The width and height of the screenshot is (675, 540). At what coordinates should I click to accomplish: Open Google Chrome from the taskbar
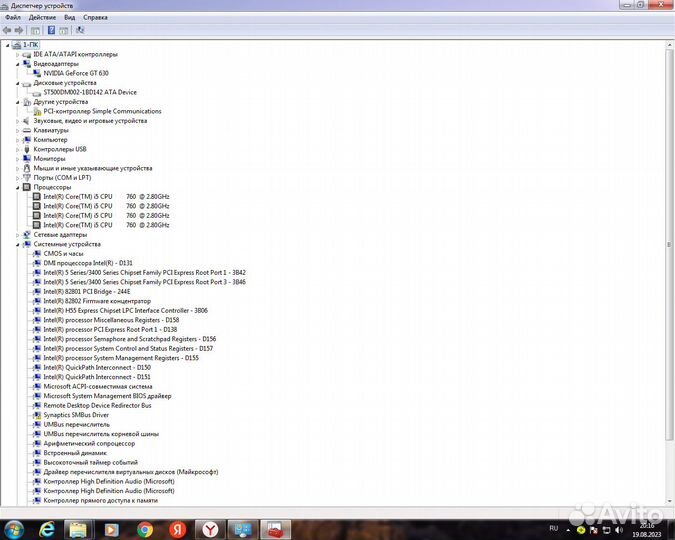click(x=145, y=530)
